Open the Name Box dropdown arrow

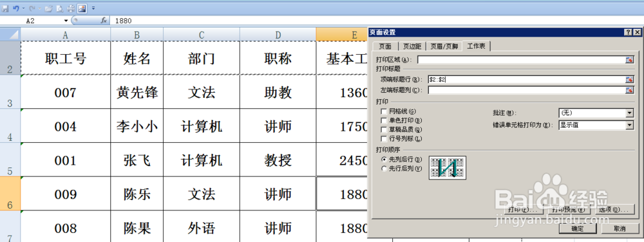[66, 21]
